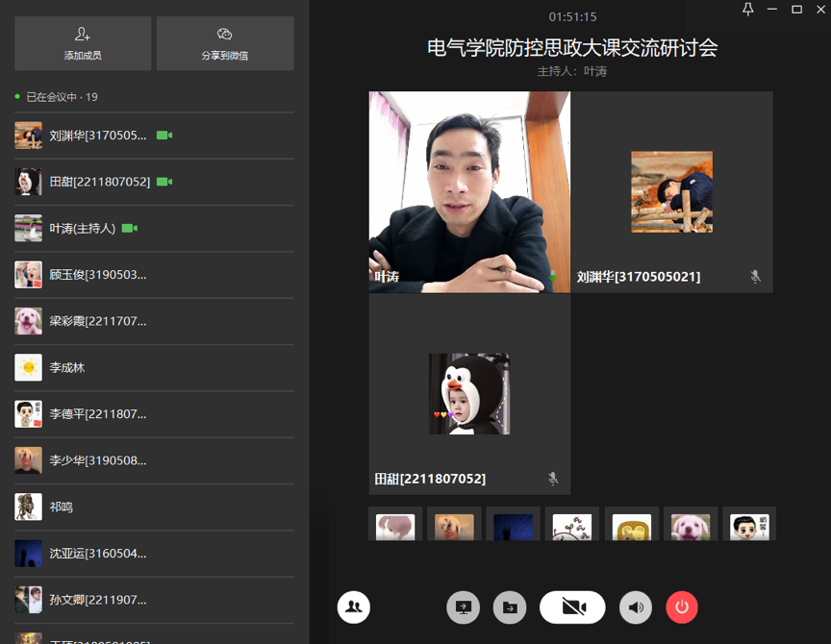Click the 刘渊华[3170505021] name label on the tile
Viewport: 831px width, 644px height.
click(639, 277)
